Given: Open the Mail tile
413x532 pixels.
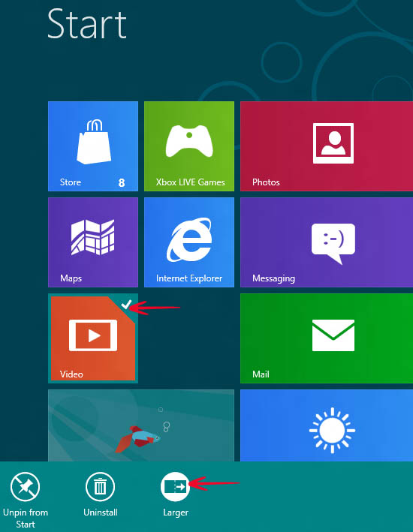Looking at the screenshot, I should pyautogui.click(x=327, y=338).
